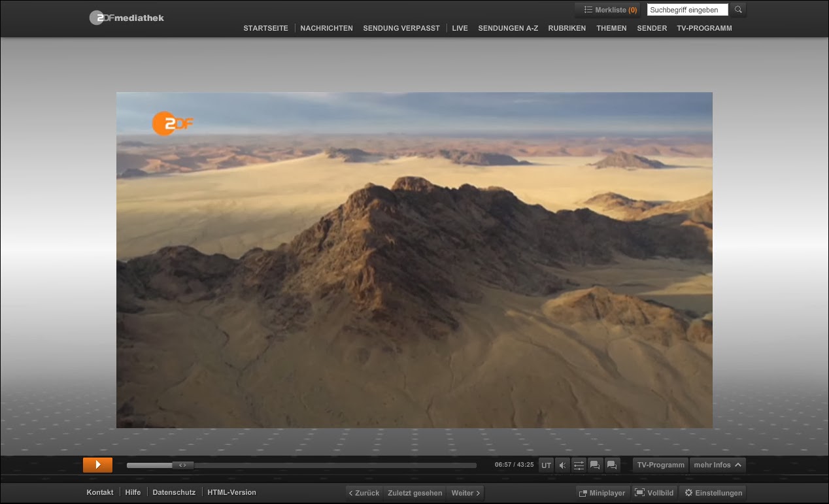Select the Nachrichten menu item
The width and height of the screenshot is (829, 504).
326,28
